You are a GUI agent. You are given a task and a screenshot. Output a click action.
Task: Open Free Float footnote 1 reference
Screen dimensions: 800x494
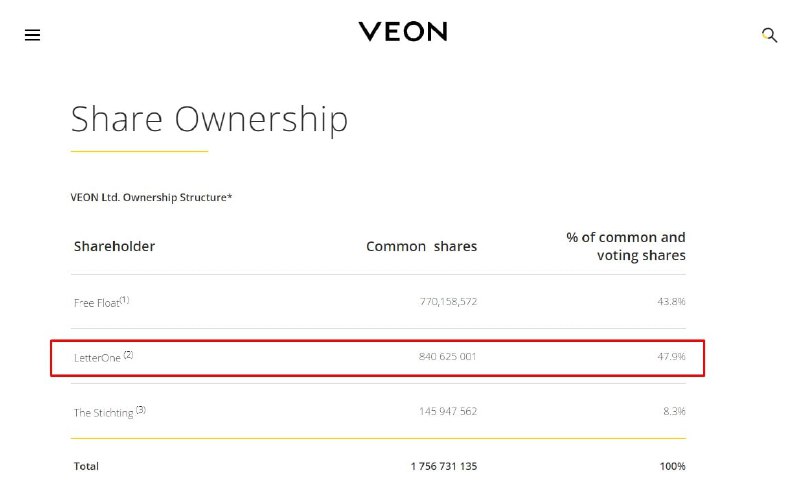click(x=124, y=300)
